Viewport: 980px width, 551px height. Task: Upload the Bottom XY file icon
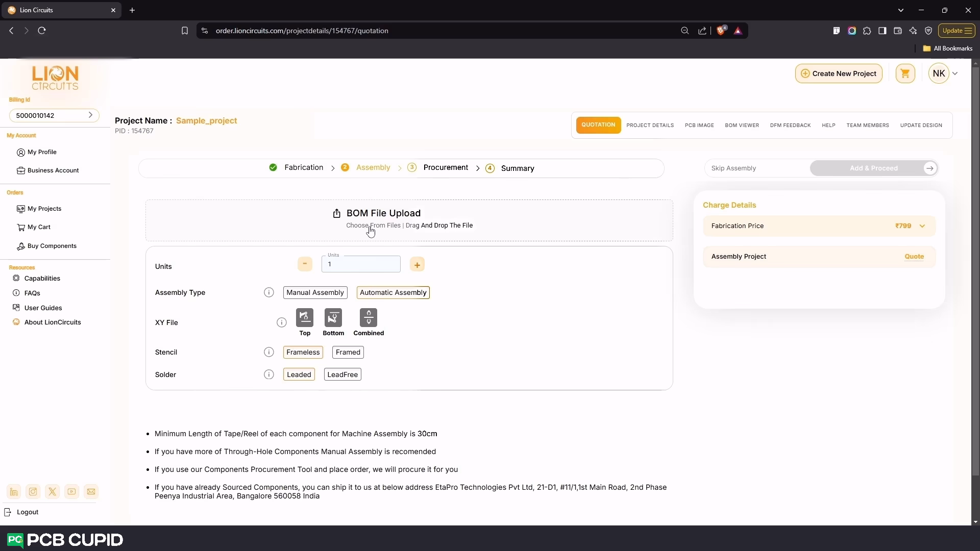click(333, 318)
